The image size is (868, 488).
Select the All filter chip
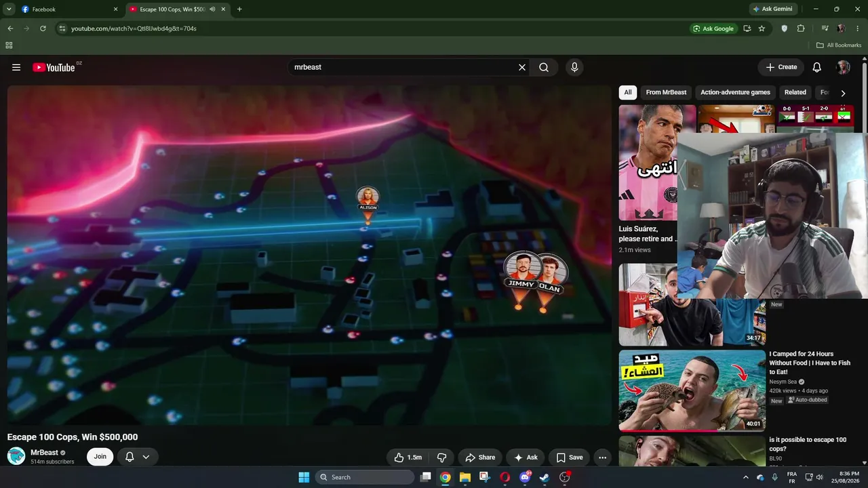click(x=628, y=92)
